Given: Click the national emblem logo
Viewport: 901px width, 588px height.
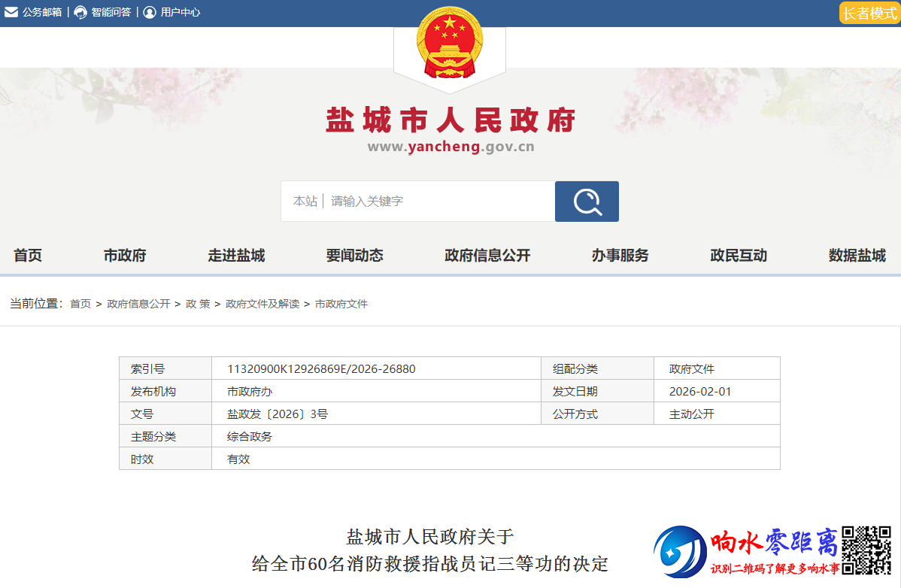Looking at the screenshot, I should tap(449, 43).
